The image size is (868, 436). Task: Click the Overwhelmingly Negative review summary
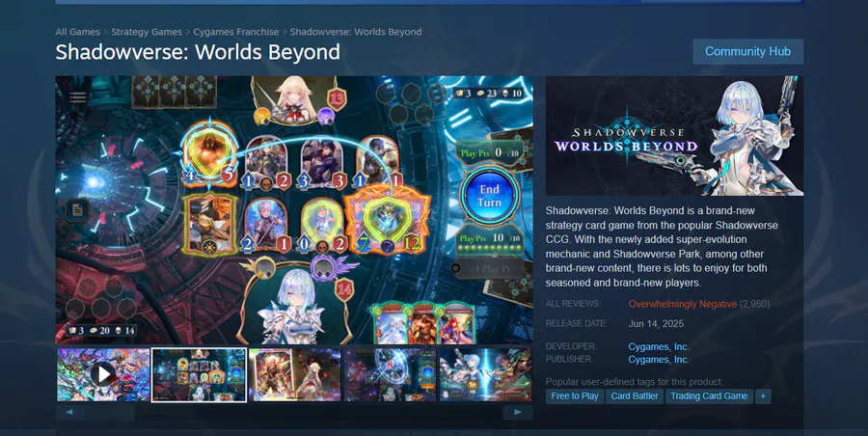[x=683, y=304]
